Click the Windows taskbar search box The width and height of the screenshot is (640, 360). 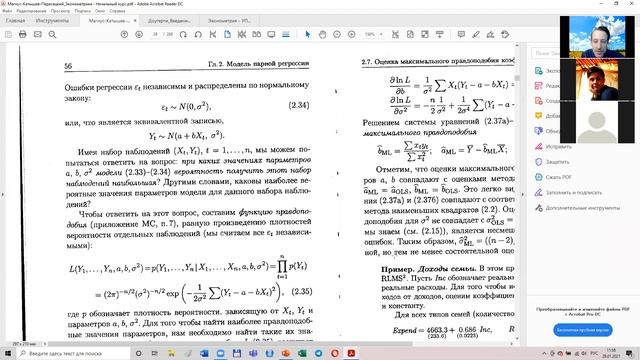click(73, 353)
